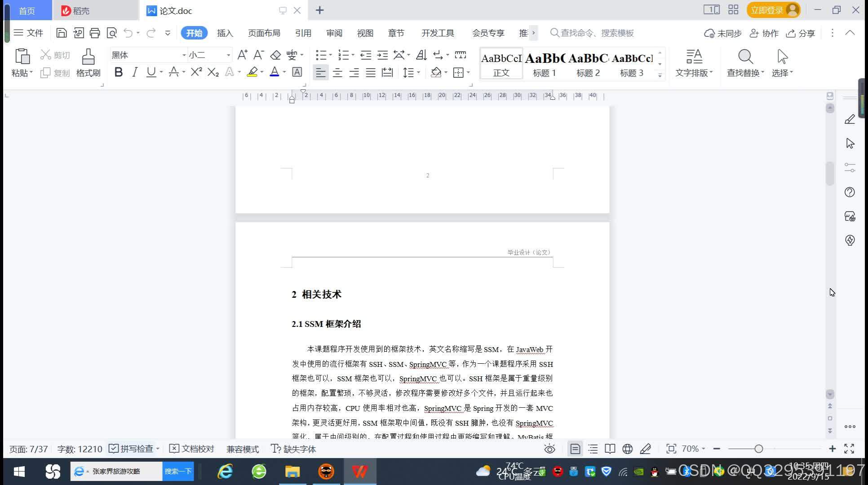Image resolution: width=868 pixels, height=485 pixels.
Task: Click the pen icon in right sidebar
Action: point(850,119)
